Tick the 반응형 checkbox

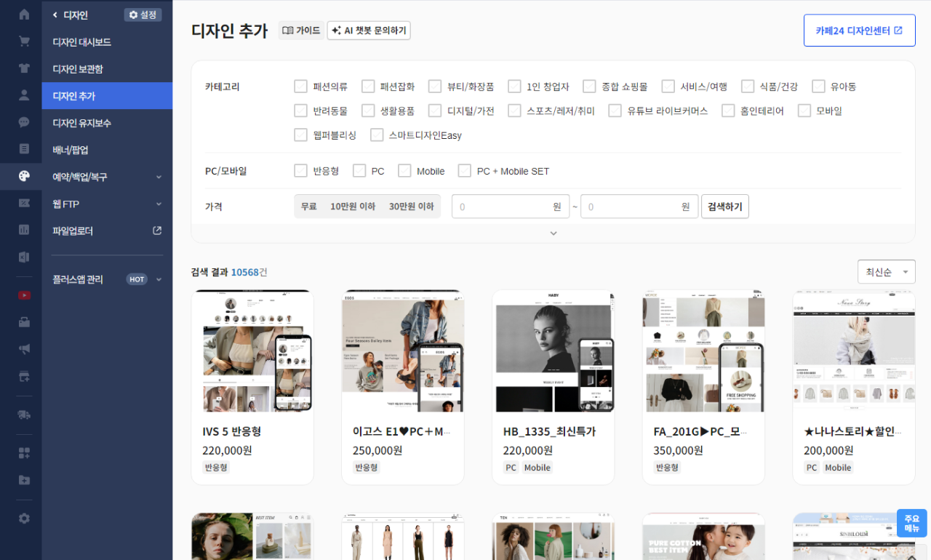point(301,171)
